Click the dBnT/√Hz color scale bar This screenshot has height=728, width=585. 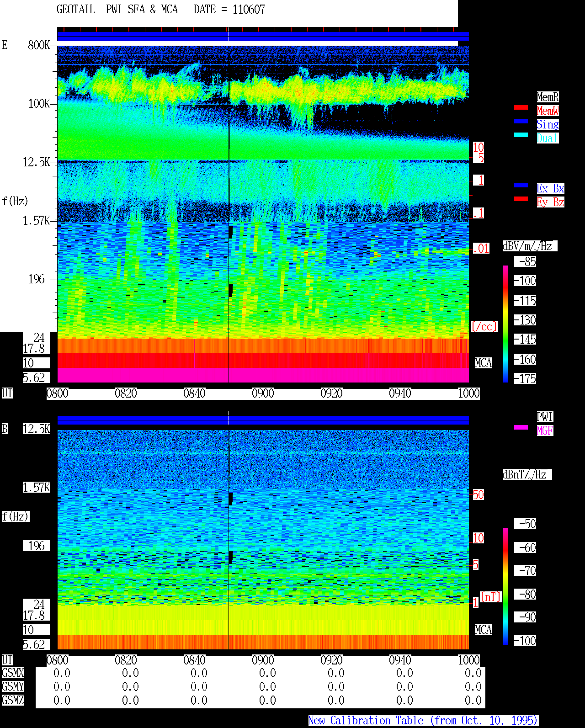pos(505,586)
